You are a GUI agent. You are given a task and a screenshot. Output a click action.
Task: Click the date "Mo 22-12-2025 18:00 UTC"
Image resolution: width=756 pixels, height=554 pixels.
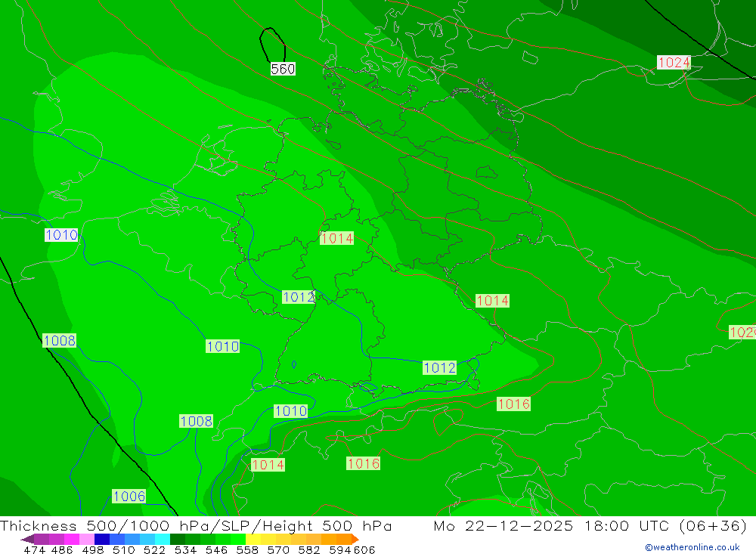(x=551, y=525)
